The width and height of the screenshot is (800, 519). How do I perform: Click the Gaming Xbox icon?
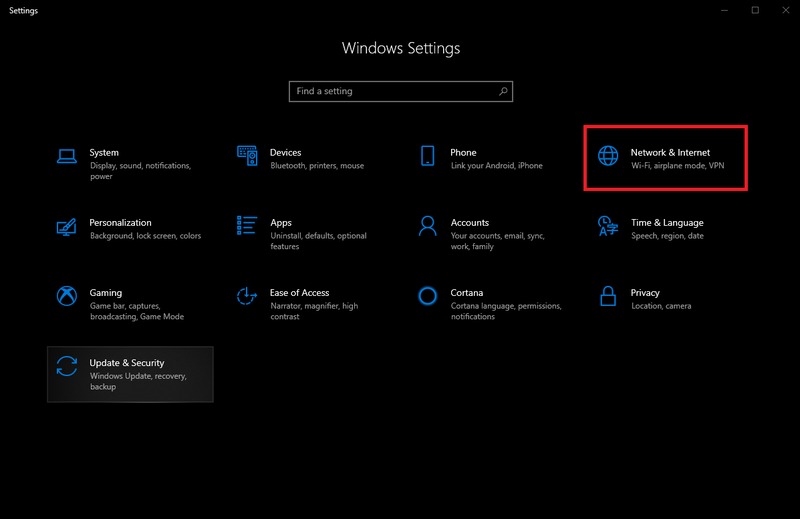pos(67,296)
